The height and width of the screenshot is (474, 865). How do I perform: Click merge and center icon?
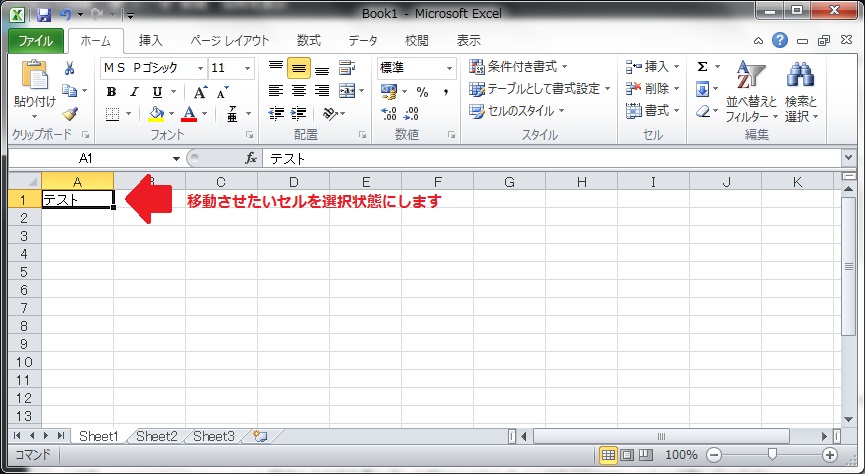(347, 90)
